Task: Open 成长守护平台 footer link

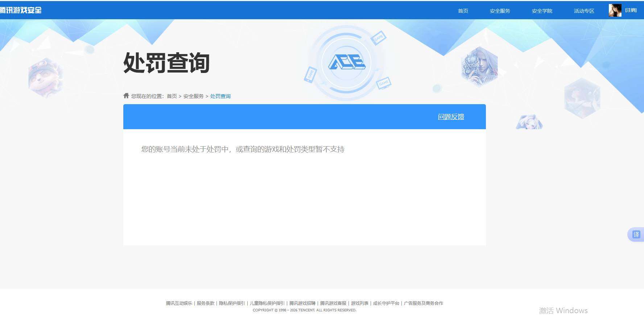Action: coord(386,303)
